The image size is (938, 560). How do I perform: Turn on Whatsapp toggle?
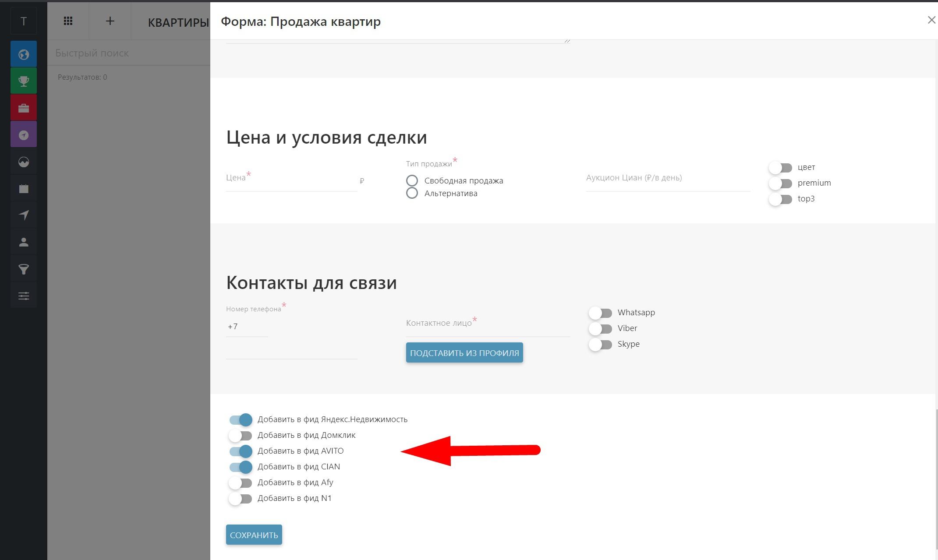(x=600, y=313)
